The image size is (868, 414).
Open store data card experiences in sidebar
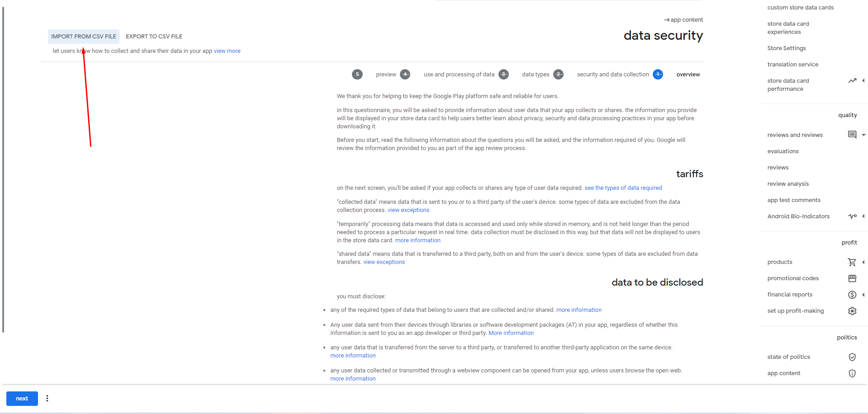coord(788,28)
